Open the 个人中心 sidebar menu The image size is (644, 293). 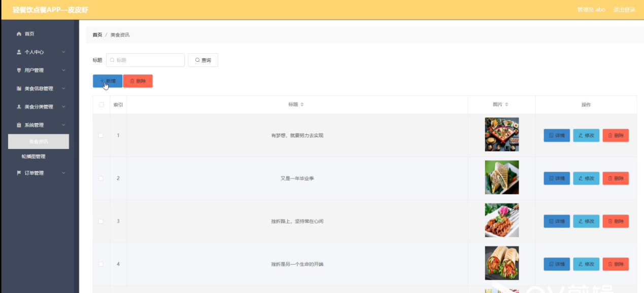pyautogui.click(x=39, y=52)
